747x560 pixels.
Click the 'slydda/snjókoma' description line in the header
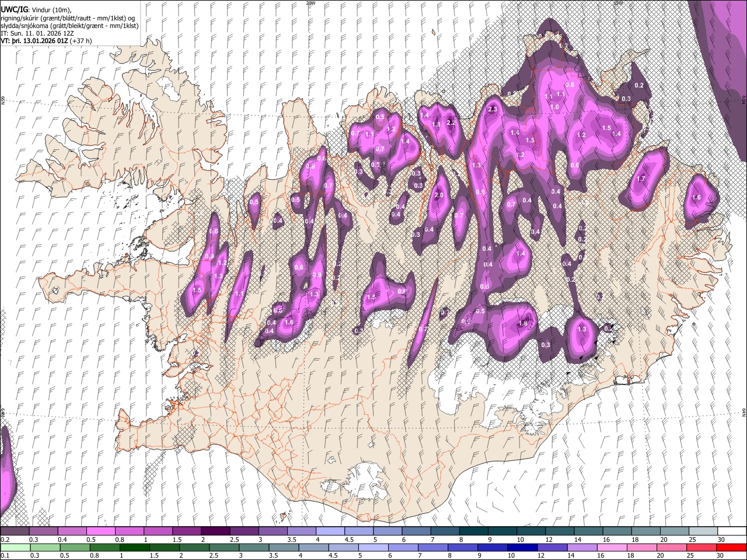(69, 26)
